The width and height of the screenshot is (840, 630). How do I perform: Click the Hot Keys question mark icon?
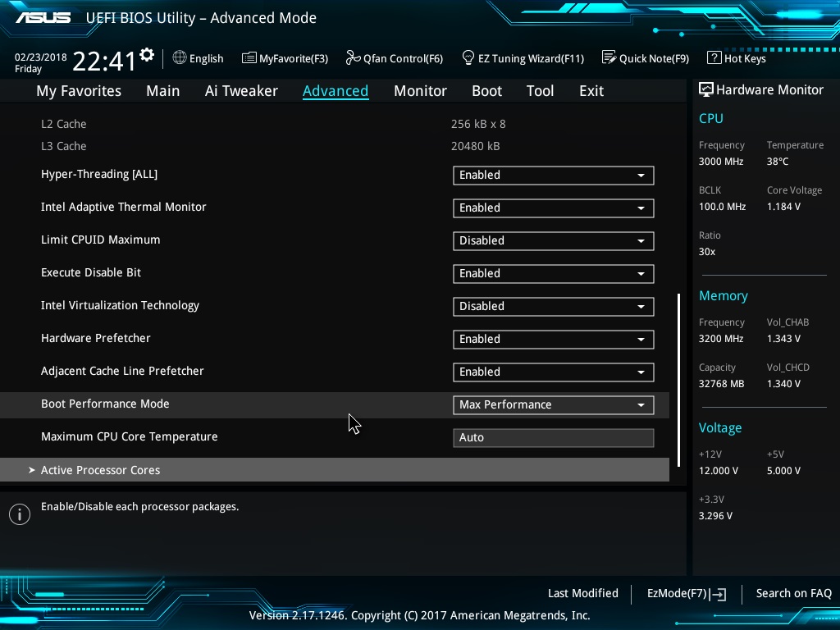coord(714,57)
